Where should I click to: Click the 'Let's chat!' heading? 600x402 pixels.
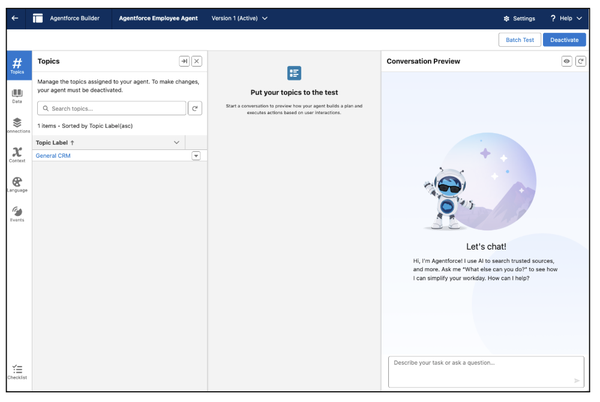[486, 247]
